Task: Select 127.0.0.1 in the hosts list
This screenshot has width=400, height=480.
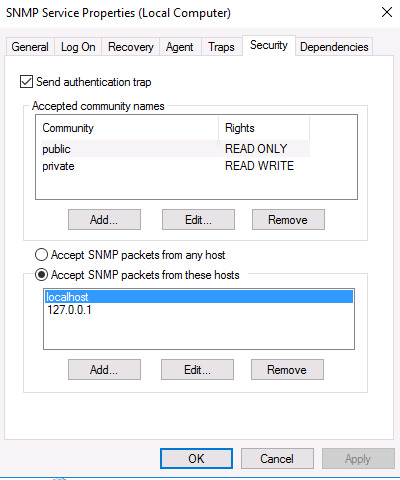Action: coord(199,310)
